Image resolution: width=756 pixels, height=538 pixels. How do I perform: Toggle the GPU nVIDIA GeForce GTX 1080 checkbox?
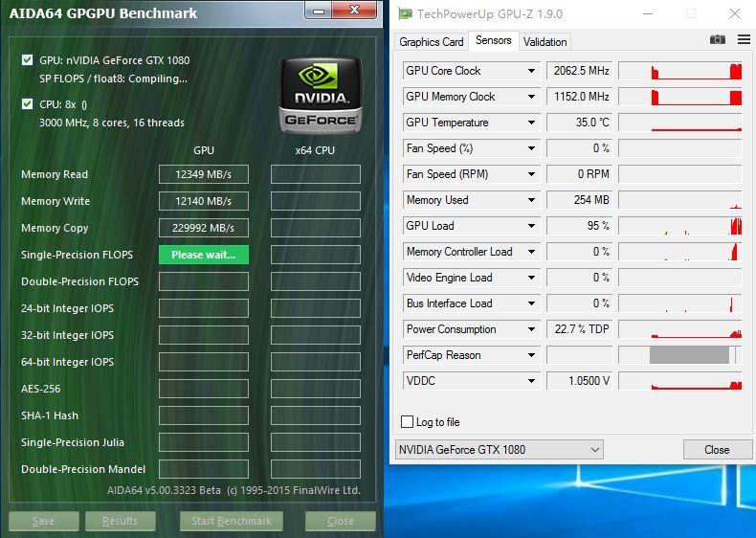coord(28,60)
